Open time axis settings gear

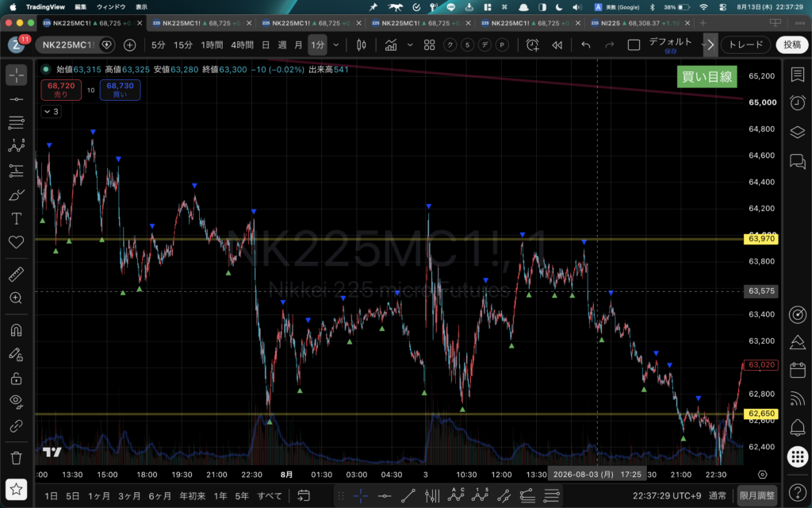[x=762, y=475]
